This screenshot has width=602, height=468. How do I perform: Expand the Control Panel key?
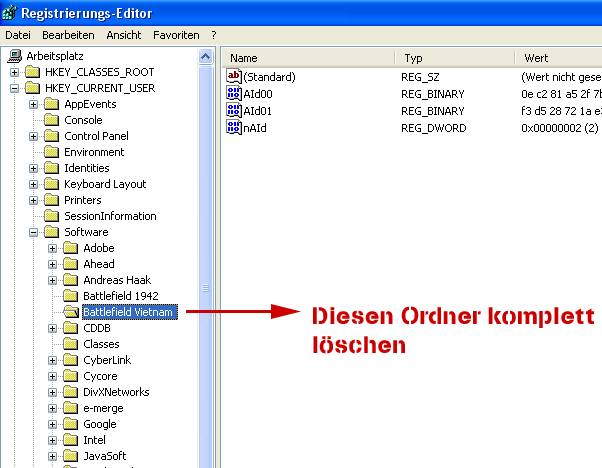click(x=33, y=136)
